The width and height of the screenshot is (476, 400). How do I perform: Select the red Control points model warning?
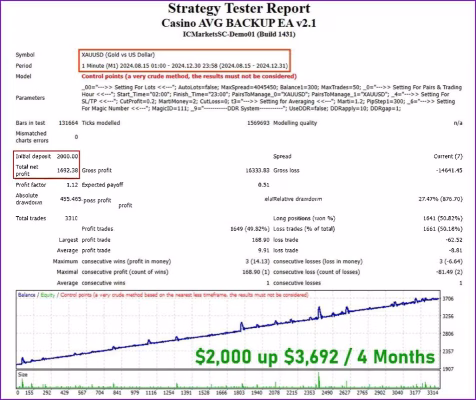coord(189,76)
